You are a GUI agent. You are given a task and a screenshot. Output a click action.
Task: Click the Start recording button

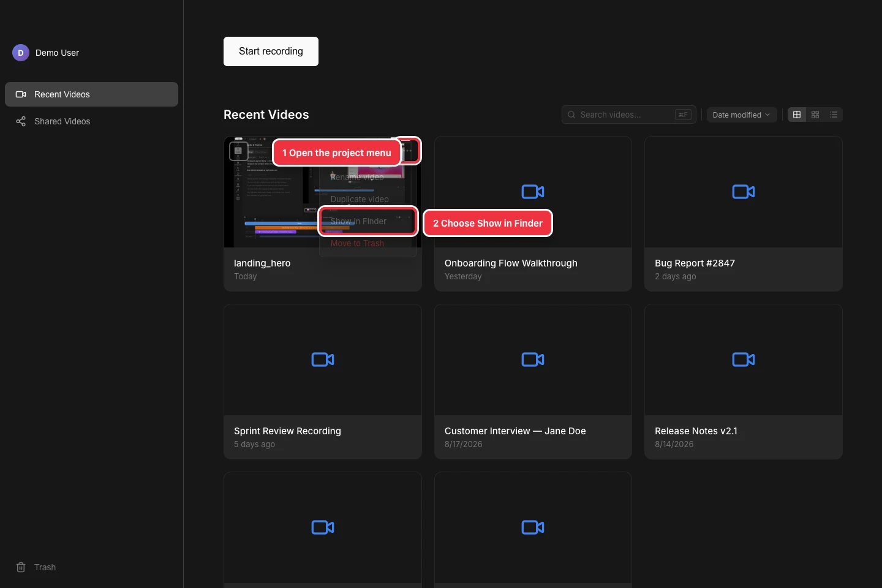[x=271, y=51]
